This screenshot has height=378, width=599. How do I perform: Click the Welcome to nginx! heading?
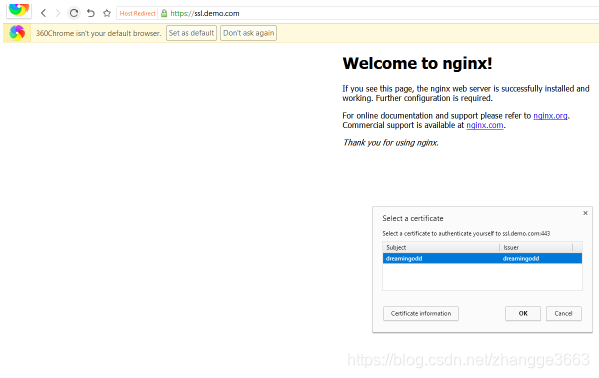pos(418,63)
